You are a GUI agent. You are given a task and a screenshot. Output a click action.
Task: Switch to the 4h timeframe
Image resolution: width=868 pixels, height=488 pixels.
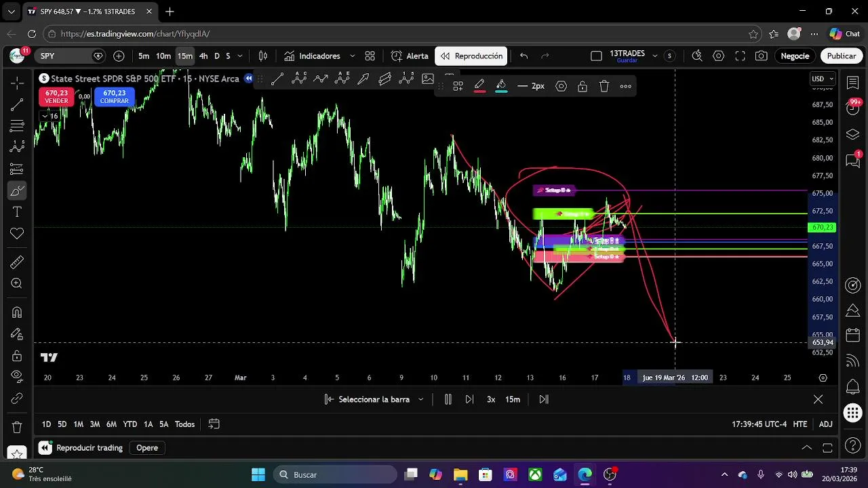pos(203,56)
